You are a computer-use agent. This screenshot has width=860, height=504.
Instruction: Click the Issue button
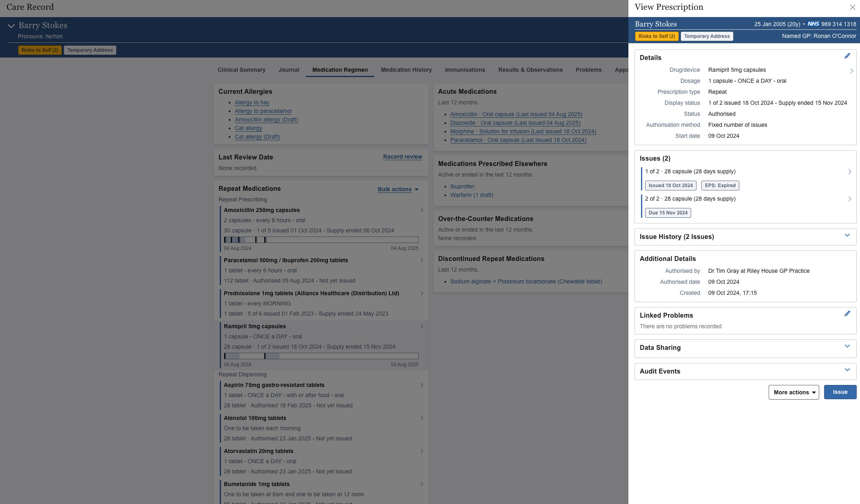[840, 392]
